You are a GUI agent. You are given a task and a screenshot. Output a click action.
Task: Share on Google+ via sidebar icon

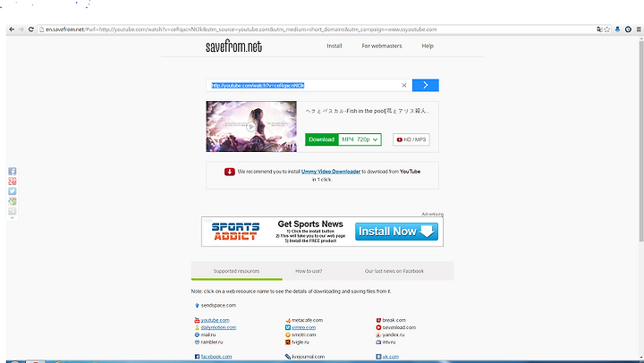13,181
